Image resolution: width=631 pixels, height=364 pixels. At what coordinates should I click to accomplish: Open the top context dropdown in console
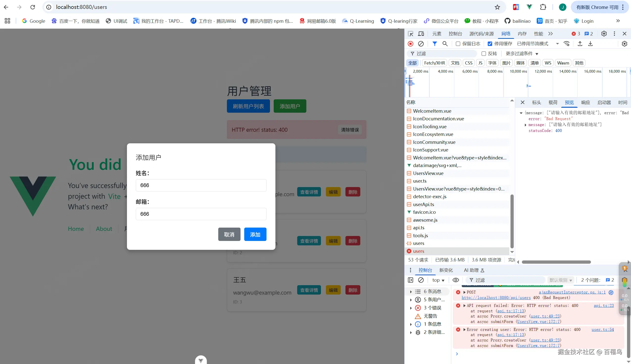438,280
